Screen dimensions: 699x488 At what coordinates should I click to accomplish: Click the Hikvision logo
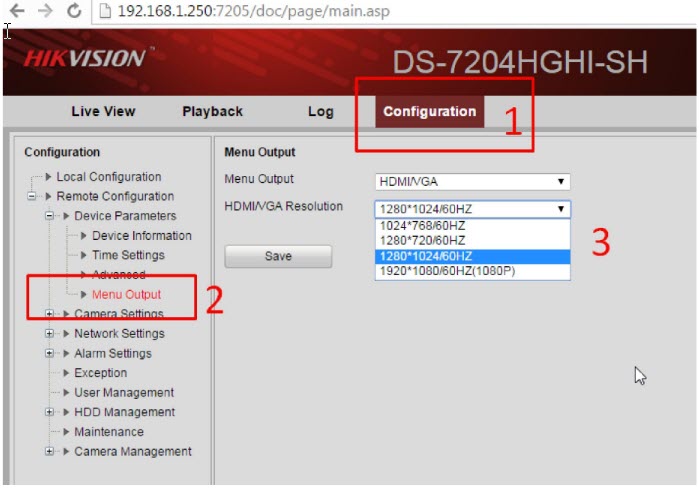point(85,58)
